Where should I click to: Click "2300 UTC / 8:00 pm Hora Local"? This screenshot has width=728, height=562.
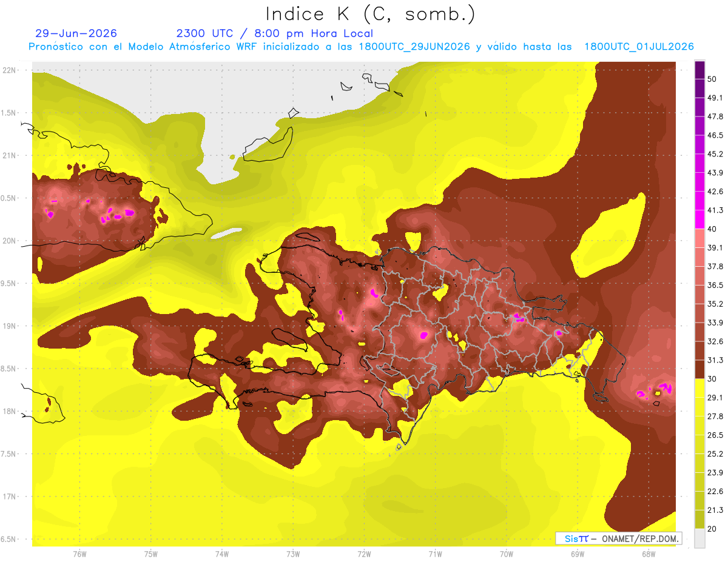pos(275,33)
